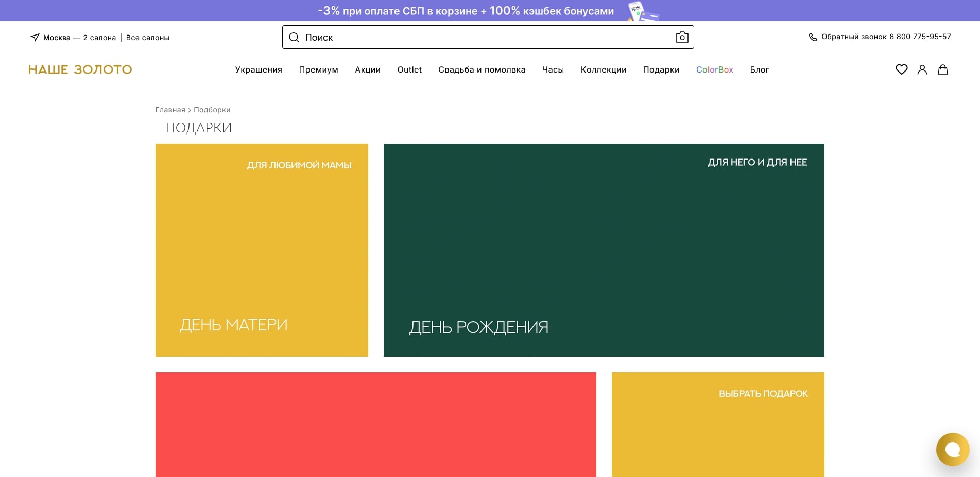Click Главная in the breadcrumb
Image resolution: width=980 pixels, height=477 pixels.
pos(170,110)
